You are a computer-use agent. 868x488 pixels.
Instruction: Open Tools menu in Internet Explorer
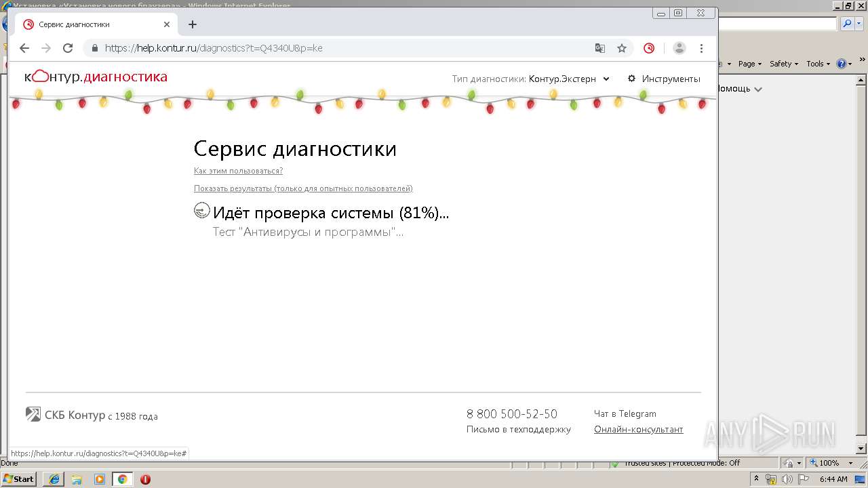tap(818, 64)
